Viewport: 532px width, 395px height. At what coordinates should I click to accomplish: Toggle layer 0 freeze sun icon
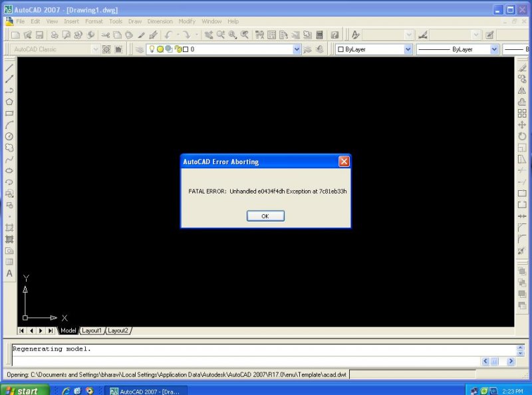click(160, 49)
